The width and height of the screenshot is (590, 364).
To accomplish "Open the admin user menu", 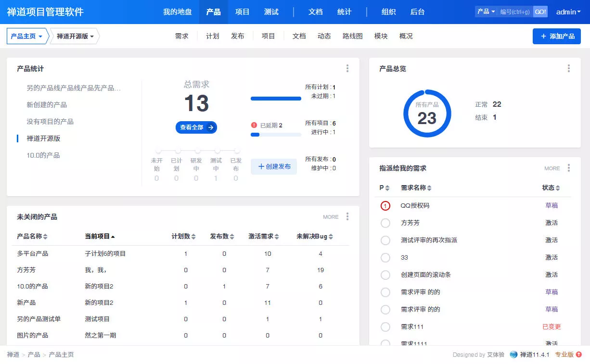I will pos(569,12).
